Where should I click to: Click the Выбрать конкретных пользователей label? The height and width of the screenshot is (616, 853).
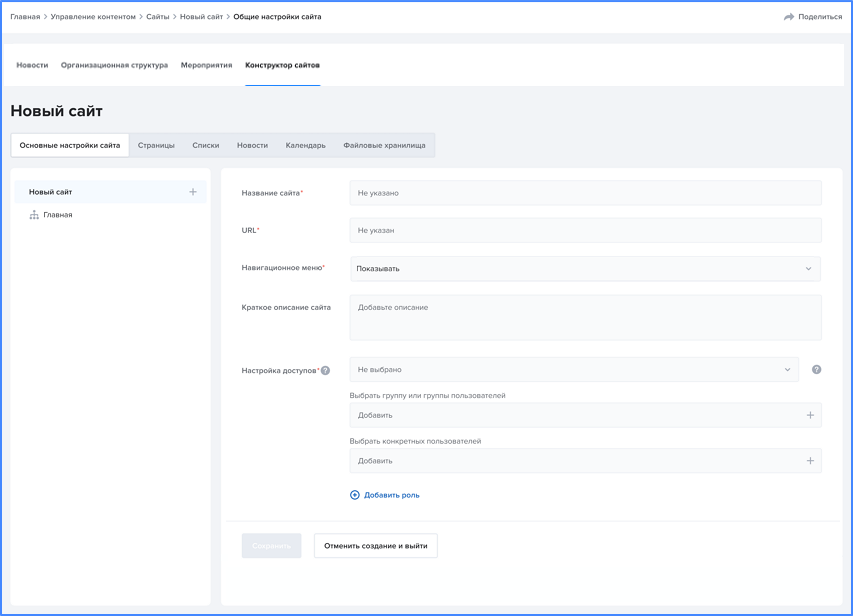tap(416, 441)
